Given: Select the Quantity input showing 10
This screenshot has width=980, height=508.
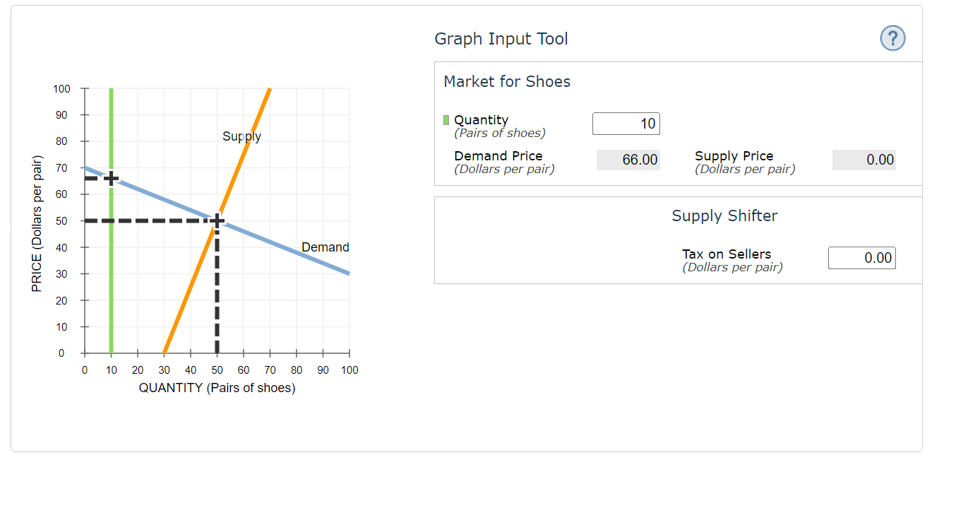Looking at the screenshot, I should [626, 123].
